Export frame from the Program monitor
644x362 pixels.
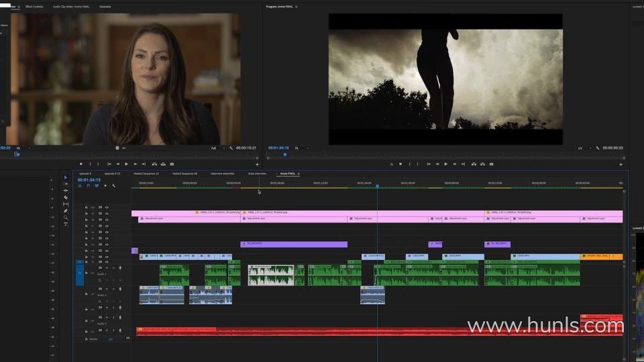492,164
